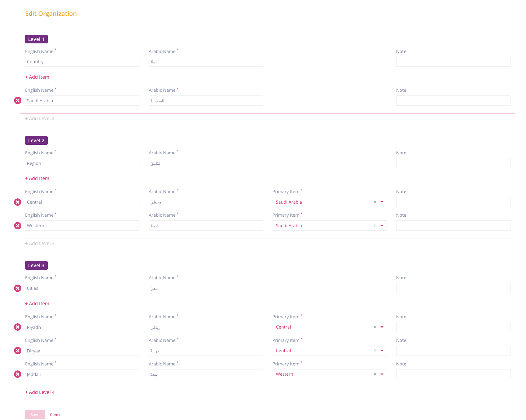Clear Primary Item selection for Central region
The width and height of the screenshot is (526, 420).
pyautogui.click(x=375, y=202)
